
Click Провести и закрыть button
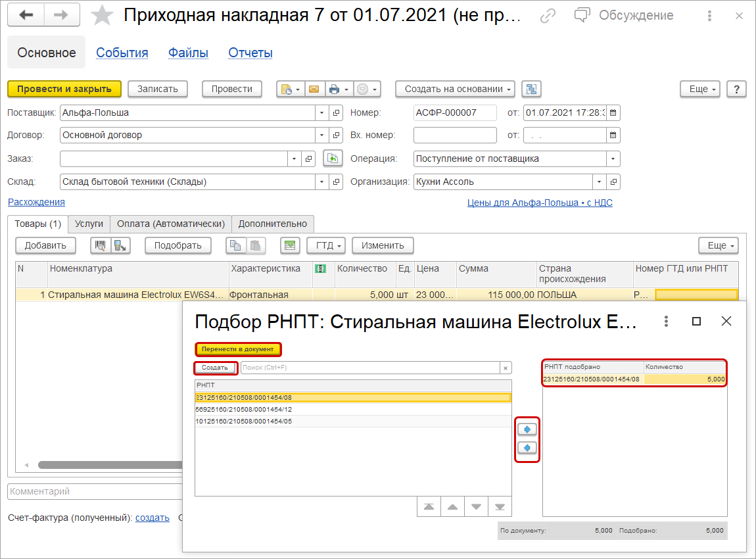pos(64,89)
